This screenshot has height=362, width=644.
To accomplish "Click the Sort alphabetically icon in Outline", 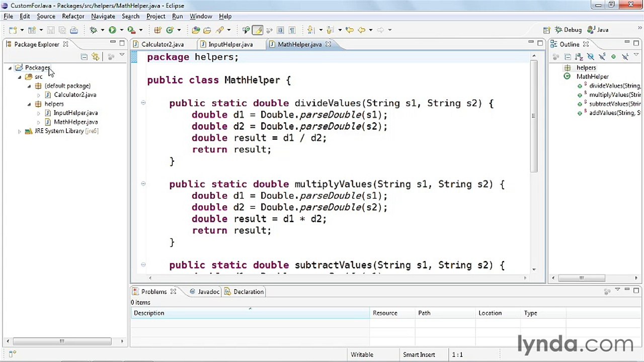I will [x=579, y=57].
